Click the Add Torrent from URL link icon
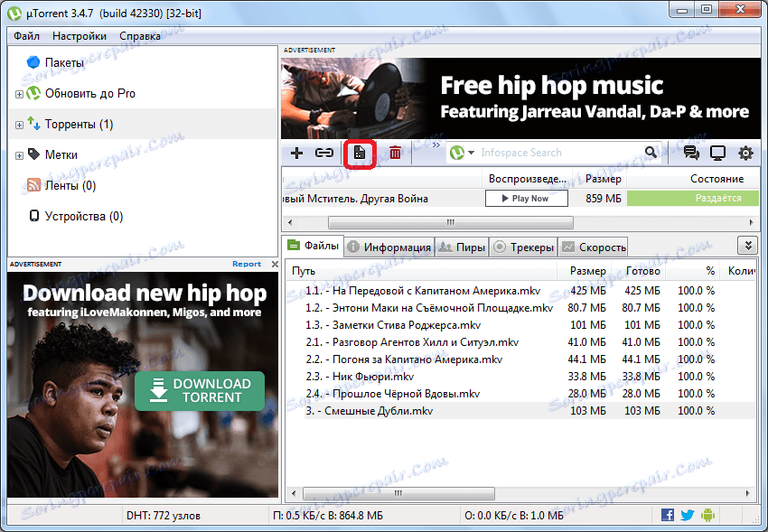Viewport: 768px width, 532px height. (x=324, y=154)
